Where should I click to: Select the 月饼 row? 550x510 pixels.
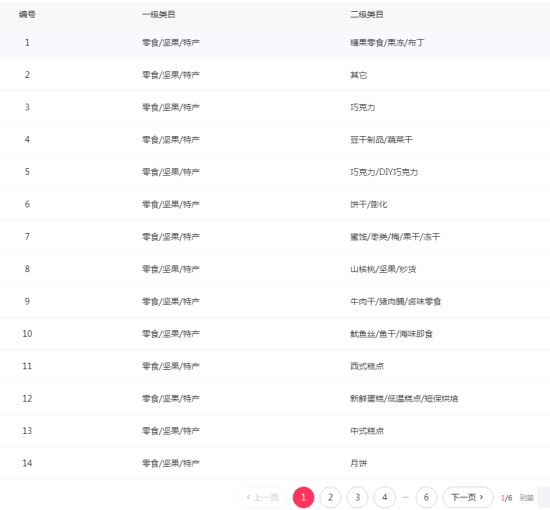[275, 463]
